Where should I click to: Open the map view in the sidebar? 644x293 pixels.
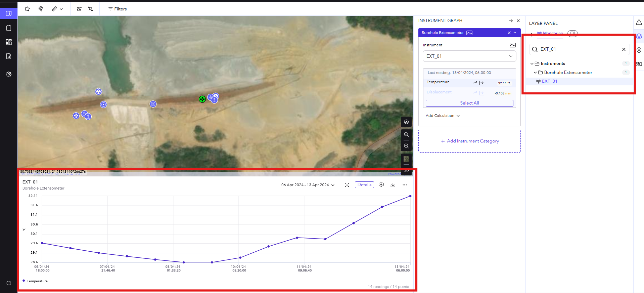tap(9, 13)
